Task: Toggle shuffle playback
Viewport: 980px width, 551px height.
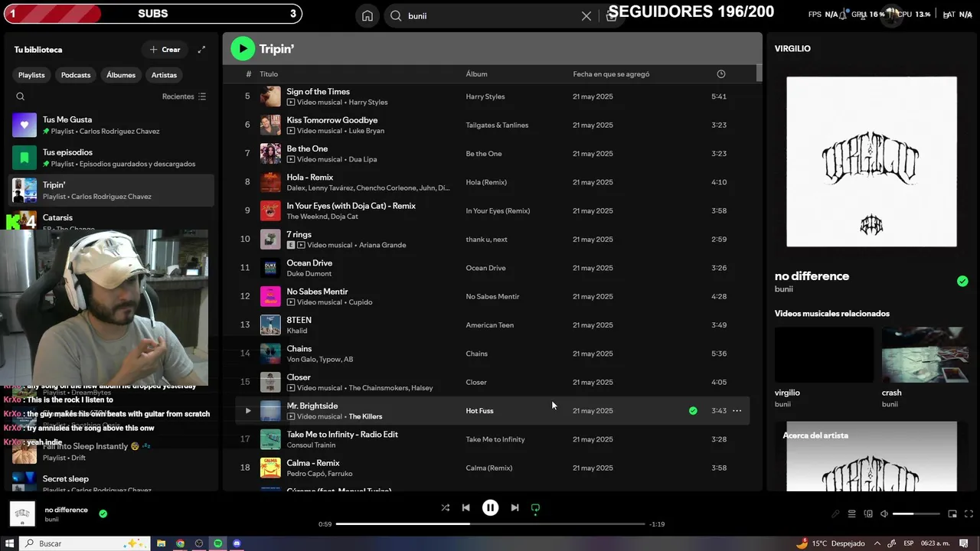Action: tap(446, 507)
